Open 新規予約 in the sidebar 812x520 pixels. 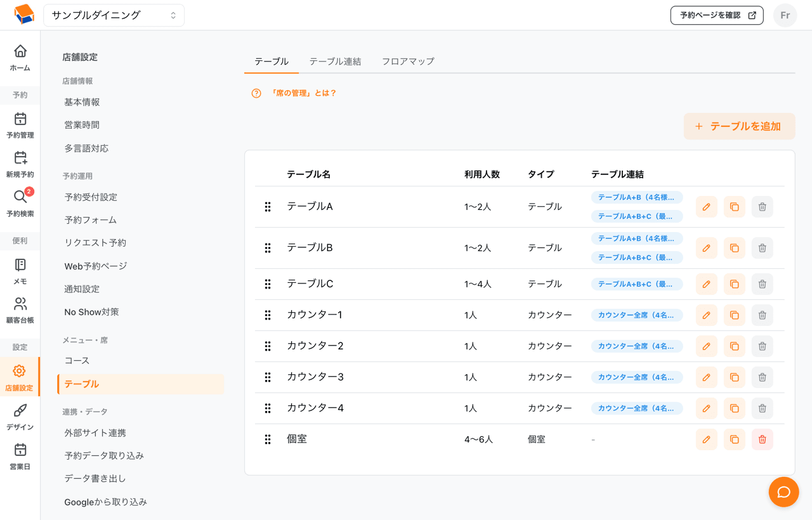20,165
